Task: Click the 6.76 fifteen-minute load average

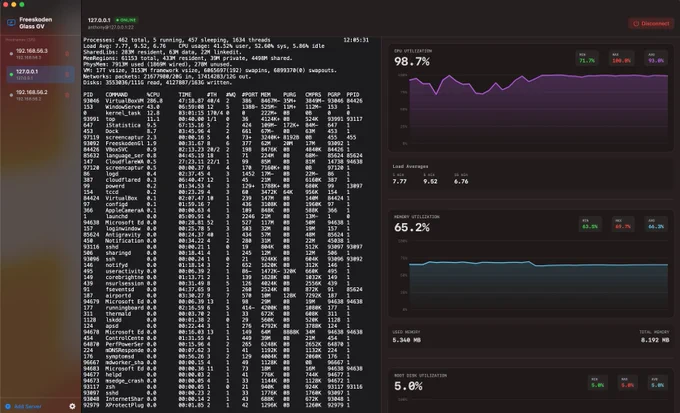Action: 461,181
